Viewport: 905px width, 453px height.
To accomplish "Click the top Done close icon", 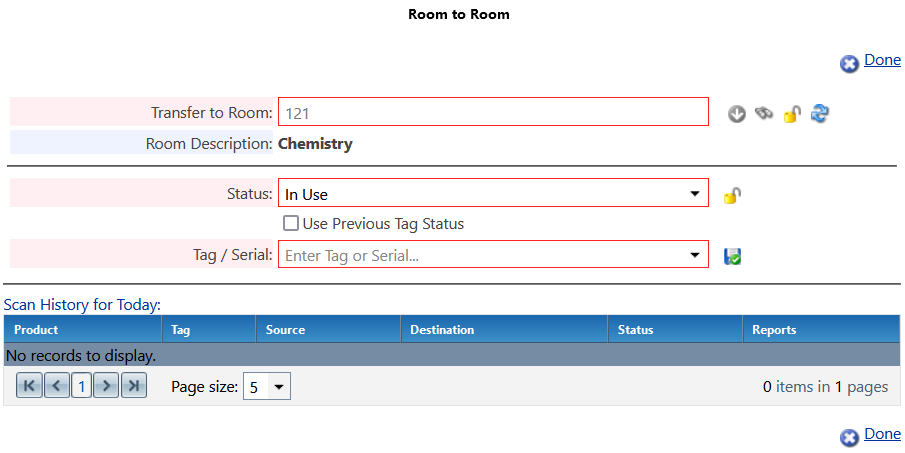I will pyautogui.click(x=849, y=63).
